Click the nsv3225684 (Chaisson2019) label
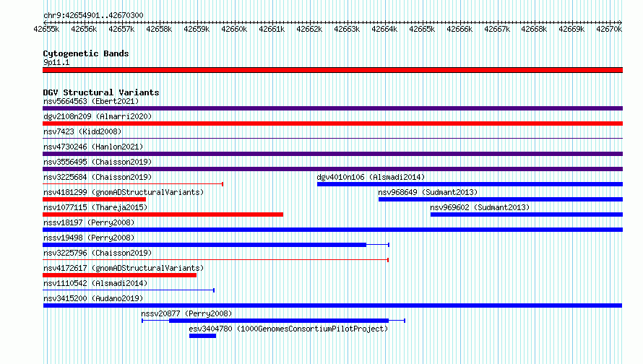Image resolution: width=643 pixels, height=364 pixels. click(98, 177)
